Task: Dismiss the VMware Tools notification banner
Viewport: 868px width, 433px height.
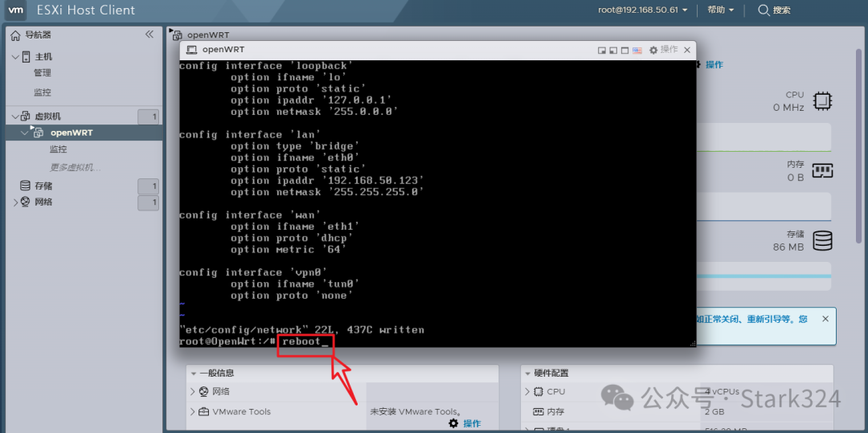Action: (x=825, y=319)
